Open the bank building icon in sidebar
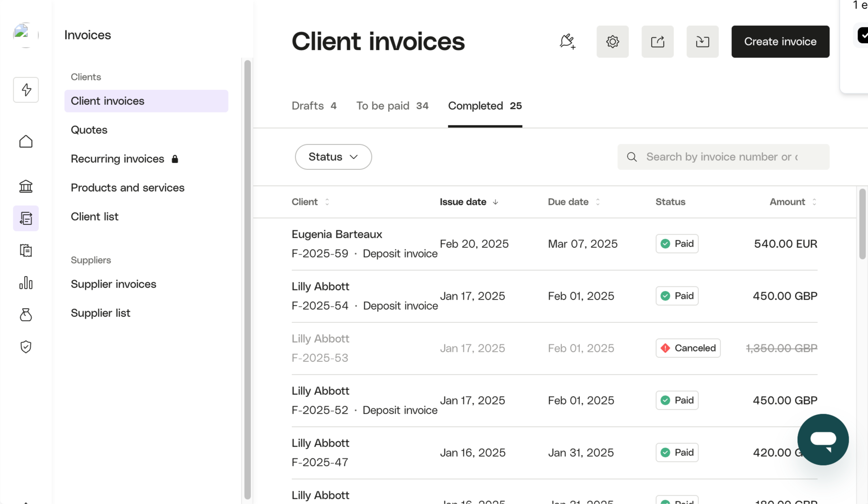Screen dimensions: 868x504 (26, 186)
